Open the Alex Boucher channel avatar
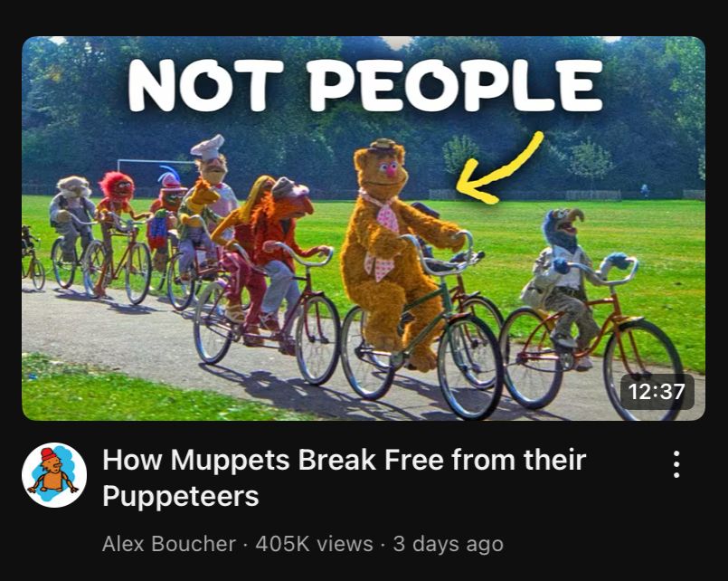The width and height of the screenshot is (728, 581). click(54, 474)
